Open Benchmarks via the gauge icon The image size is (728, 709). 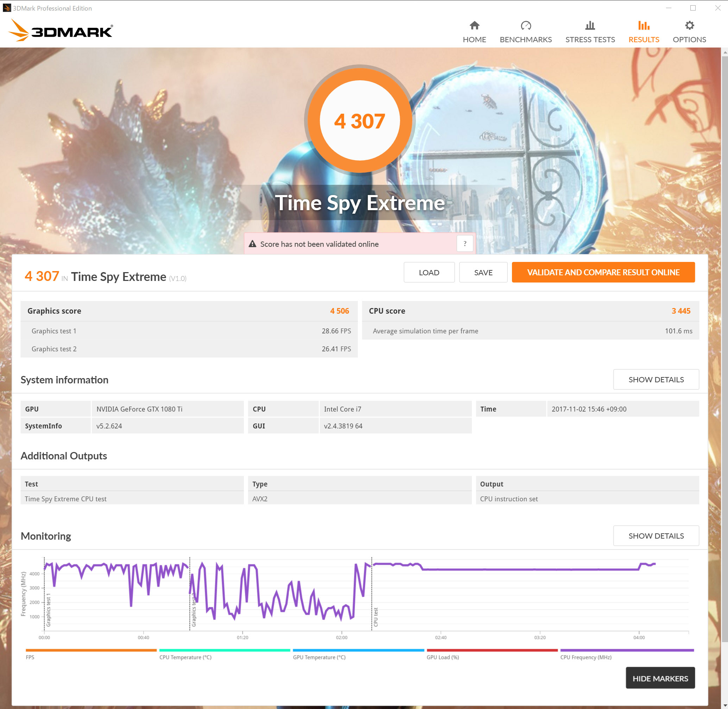[x=526, y=25]
